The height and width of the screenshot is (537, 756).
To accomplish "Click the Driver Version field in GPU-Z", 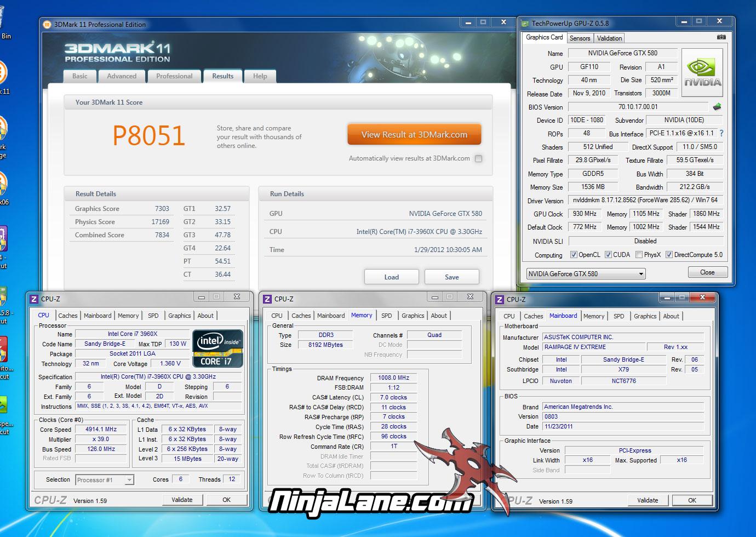I will coord(645,201).
